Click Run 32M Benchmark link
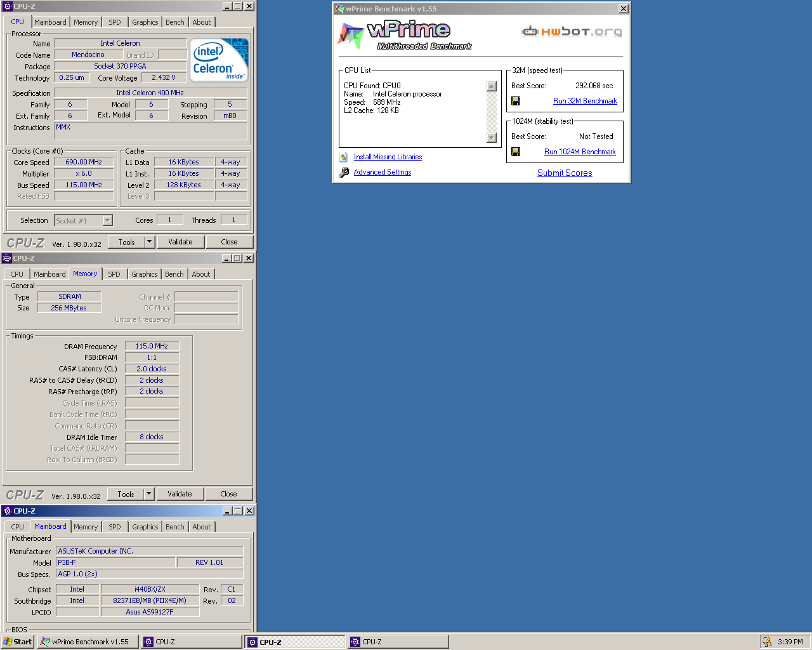812x650 pixels. coord(585,101)
